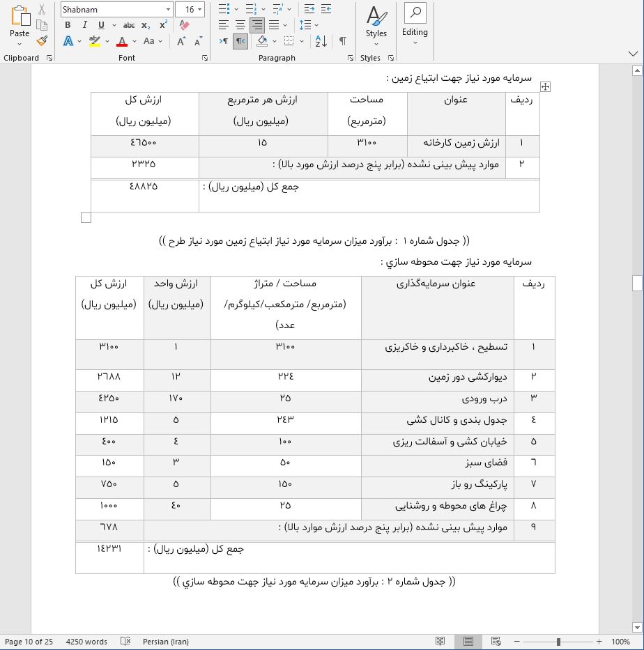Image resolution: width=644 pixels, height=650 pixels.
Task: Center align the text
Action: pos(240,25)
